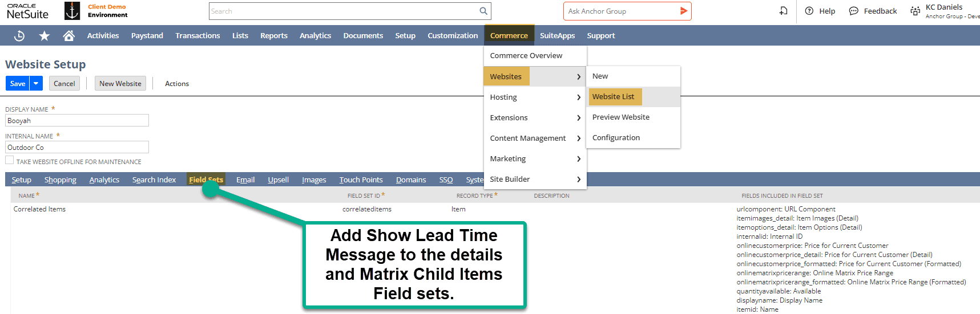Open the Activities menu

[x=103, y=35]
